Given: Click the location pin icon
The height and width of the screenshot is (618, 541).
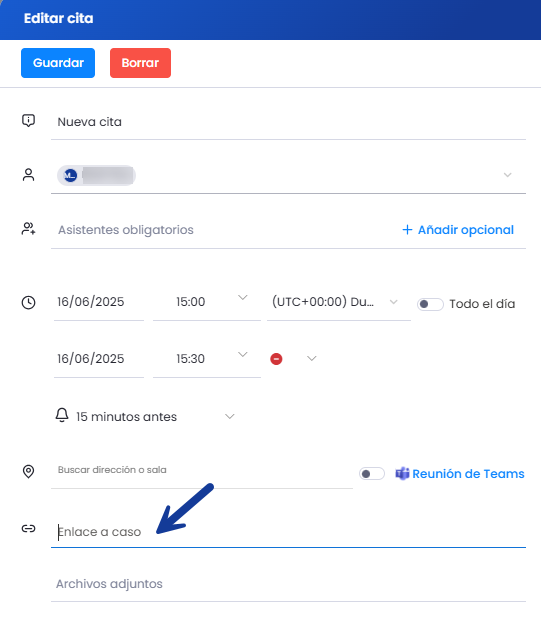Looking at the screenshot, I should tap(28, 471).
